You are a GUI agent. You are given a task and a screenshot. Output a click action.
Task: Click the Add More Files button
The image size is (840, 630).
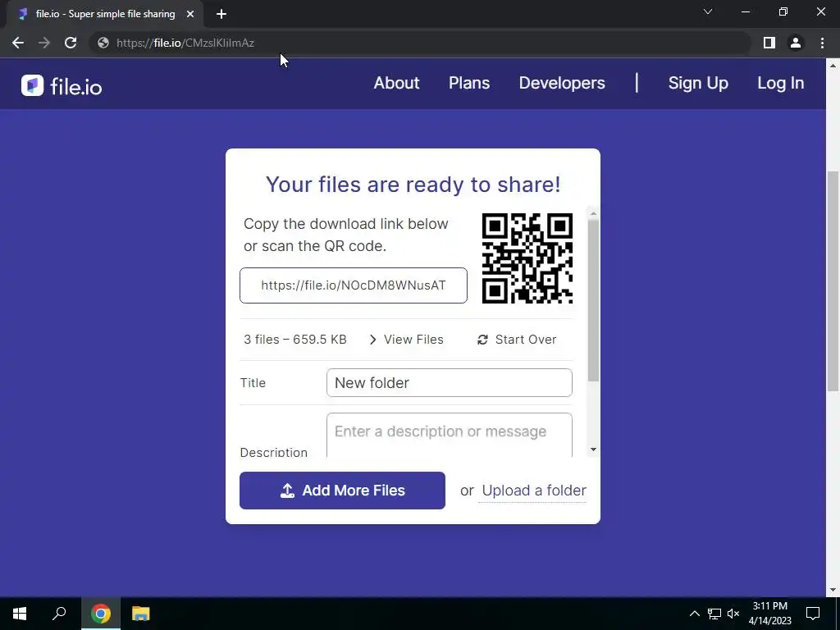[x=342, y=491]
